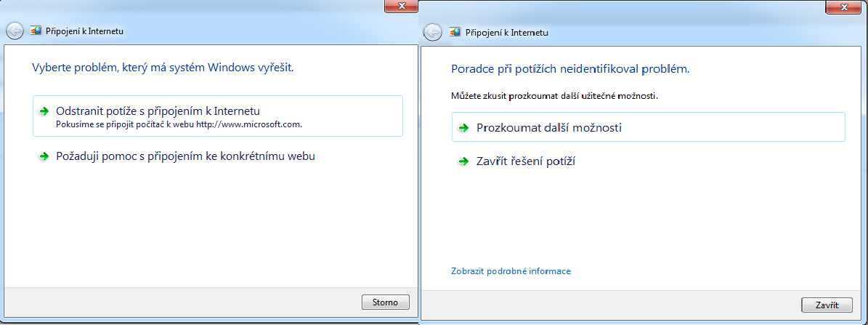Click green arrow beside "Zavřít řešení potíží"
Image resolution: width=868 pixels, height=325 pixels.
coord(463,161)
